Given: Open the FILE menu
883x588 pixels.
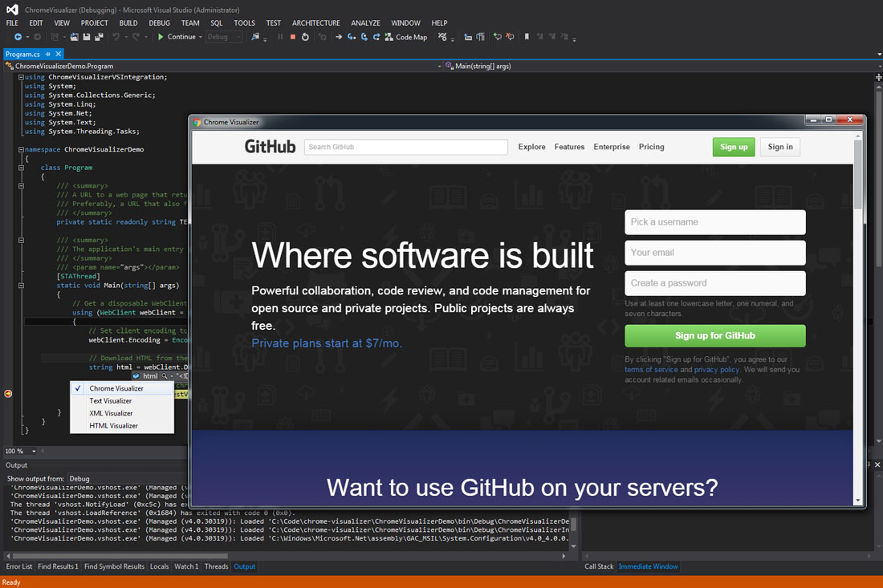Looking at the screenshot, I should 12,23.
